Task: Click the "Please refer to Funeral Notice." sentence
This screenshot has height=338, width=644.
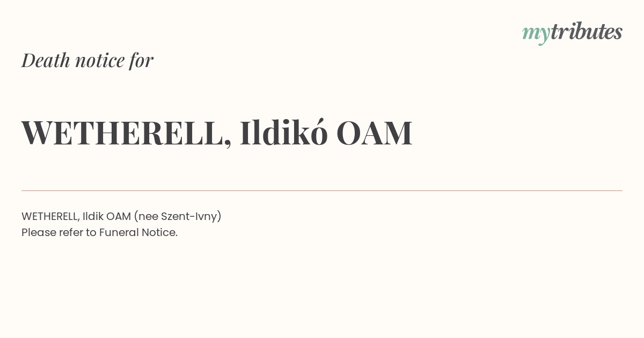Action: tap(99, 233)
